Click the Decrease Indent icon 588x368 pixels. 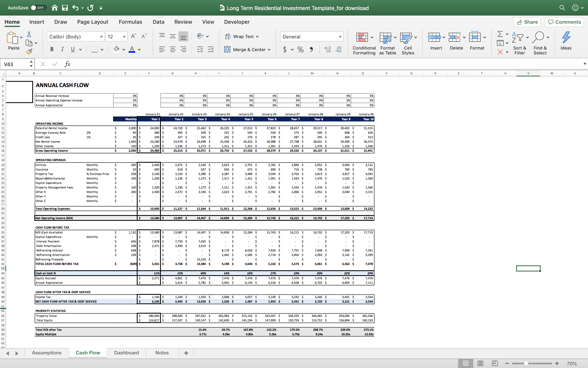200,49
